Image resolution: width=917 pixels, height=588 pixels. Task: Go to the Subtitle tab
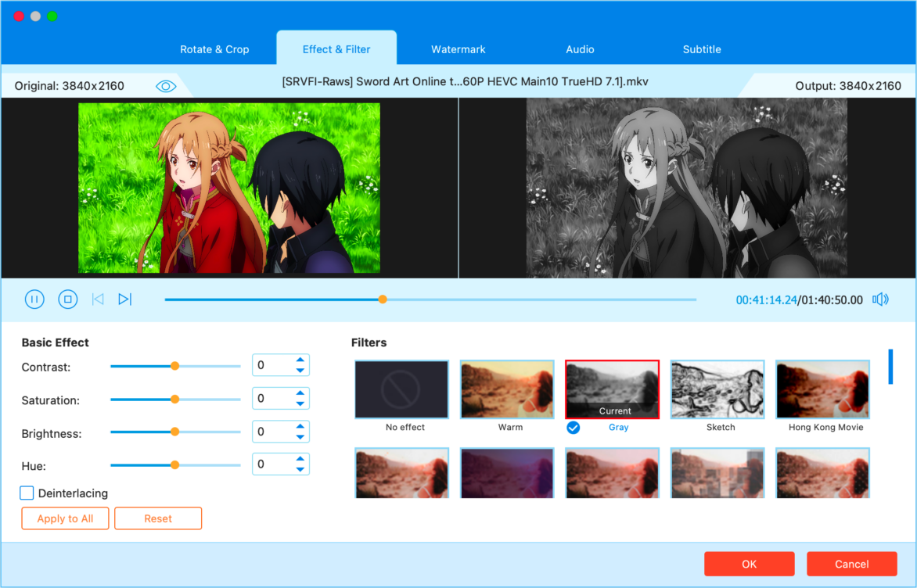point(701,49)
